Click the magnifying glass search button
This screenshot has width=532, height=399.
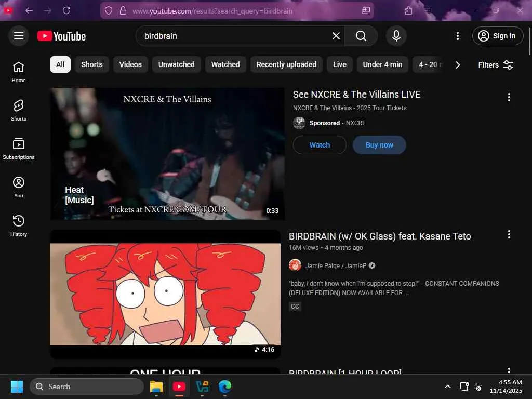pos(361,36)
